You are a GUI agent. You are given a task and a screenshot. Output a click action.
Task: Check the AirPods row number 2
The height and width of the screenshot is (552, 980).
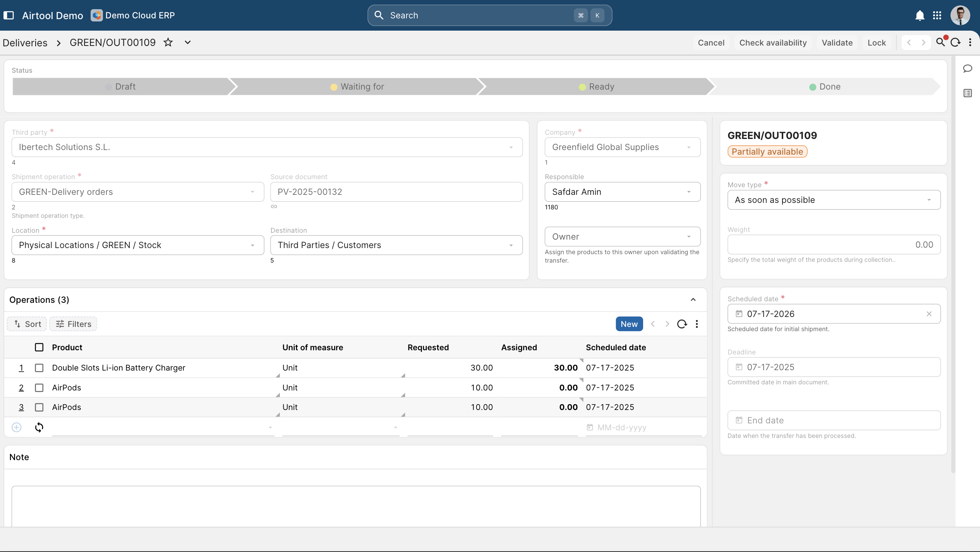39,388
